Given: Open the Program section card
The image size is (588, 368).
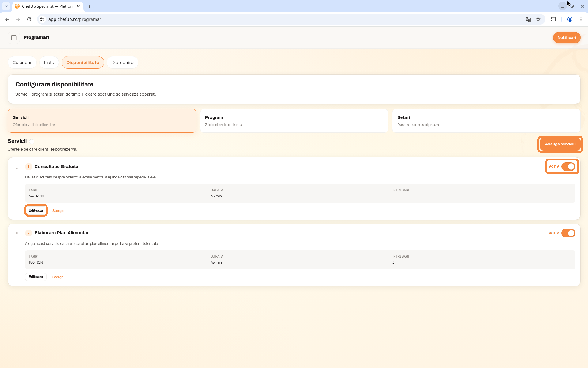Looking at the screenshot, I should (x=294, y=121).
